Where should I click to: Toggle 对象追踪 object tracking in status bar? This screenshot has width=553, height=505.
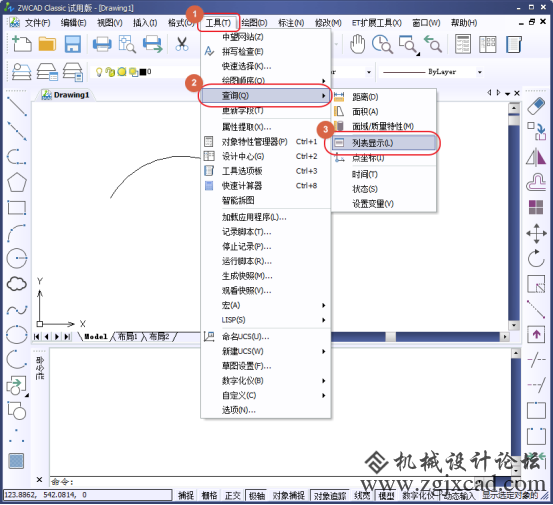pyautogui.click(x=330, y=496)
